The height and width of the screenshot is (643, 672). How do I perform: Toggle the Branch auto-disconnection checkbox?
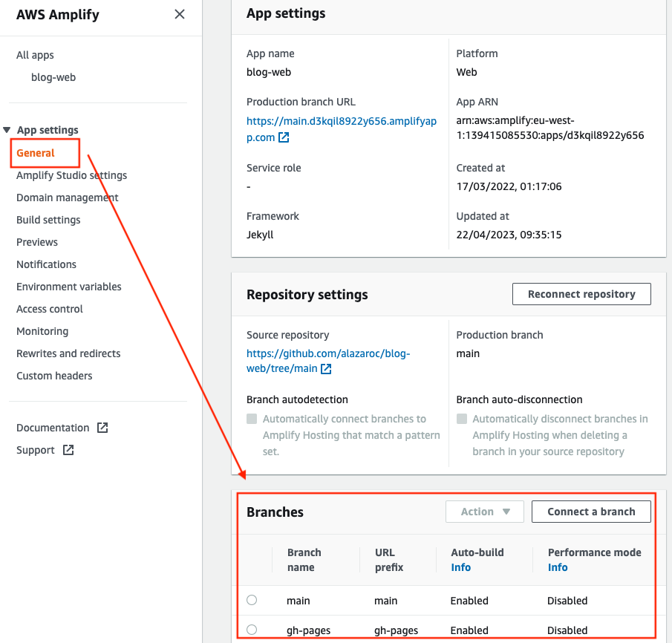pyautogui.click(x=462, y=418)
